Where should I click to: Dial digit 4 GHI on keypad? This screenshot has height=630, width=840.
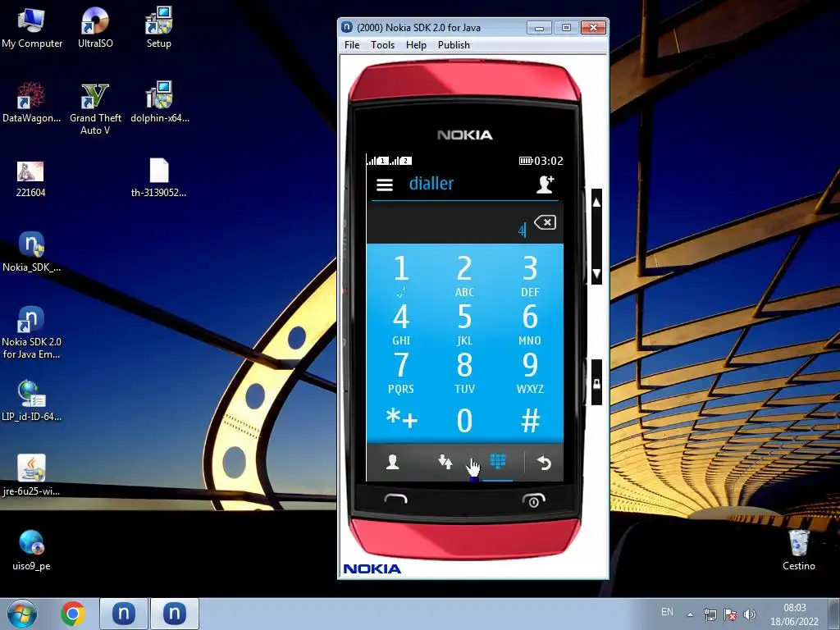400,323
